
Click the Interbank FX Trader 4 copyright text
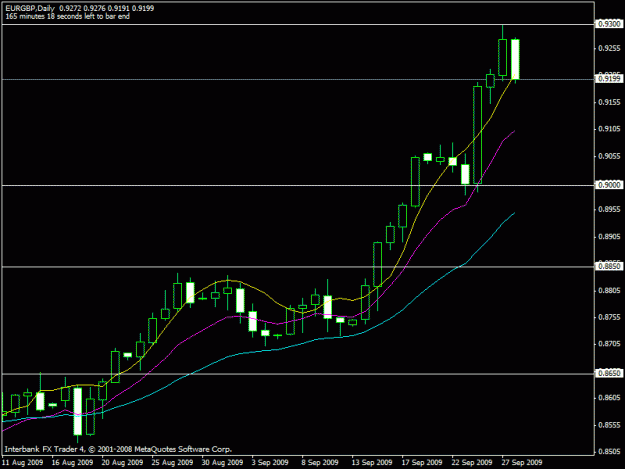(x=118, y=449)
